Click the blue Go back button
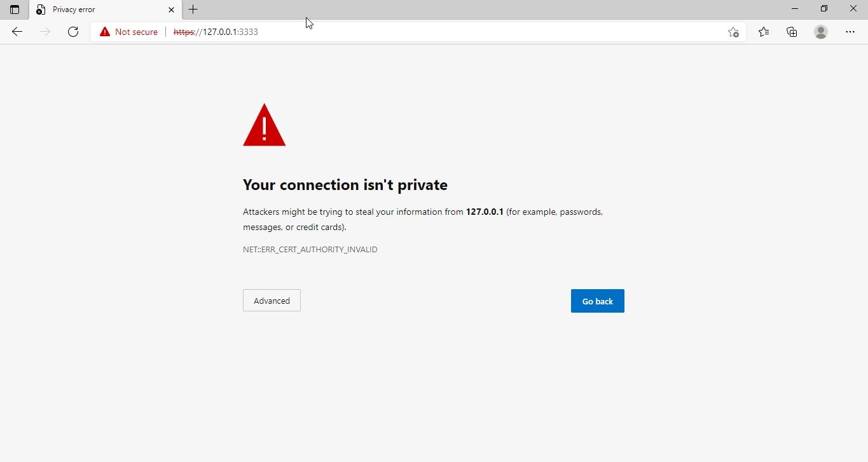This screenshot has height=462, width=868. pyautogui.click(x=598, y=301)
